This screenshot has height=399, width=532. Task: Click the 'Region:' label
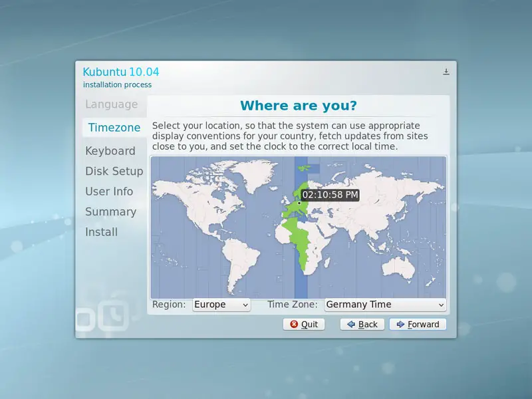point(169,305)
